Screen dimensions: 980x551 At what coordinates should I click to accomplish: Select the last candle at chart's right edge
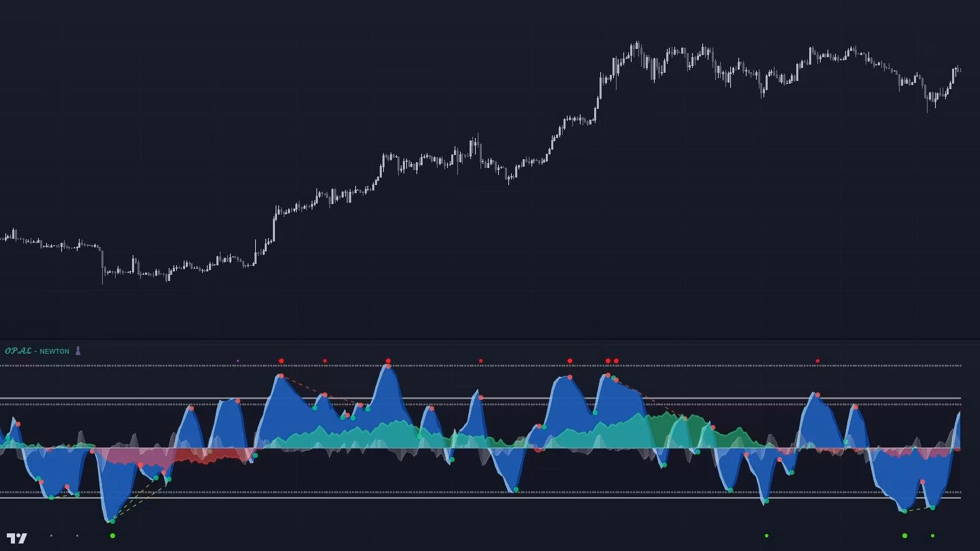coord(958,69)
